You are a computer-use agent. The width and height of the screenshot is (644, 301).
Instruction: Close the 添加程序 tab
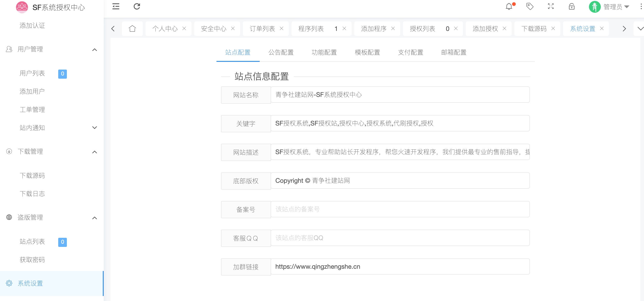[393, 28]
